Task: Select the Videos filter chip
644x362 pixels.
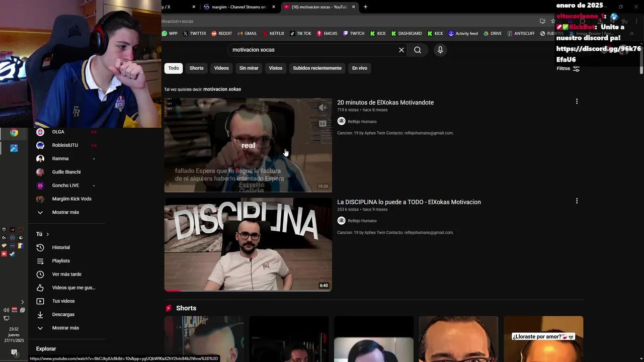Action: click(221, 68)
